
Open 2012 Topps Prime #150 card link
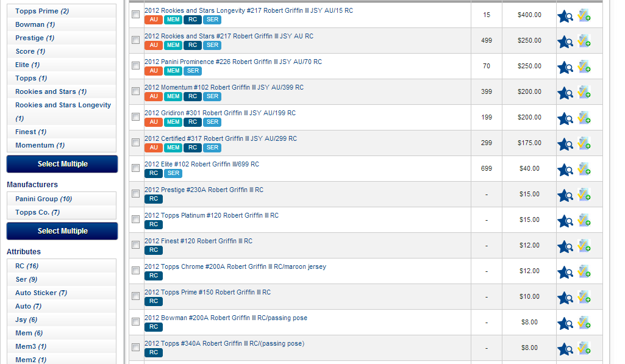tap(207, 292)
